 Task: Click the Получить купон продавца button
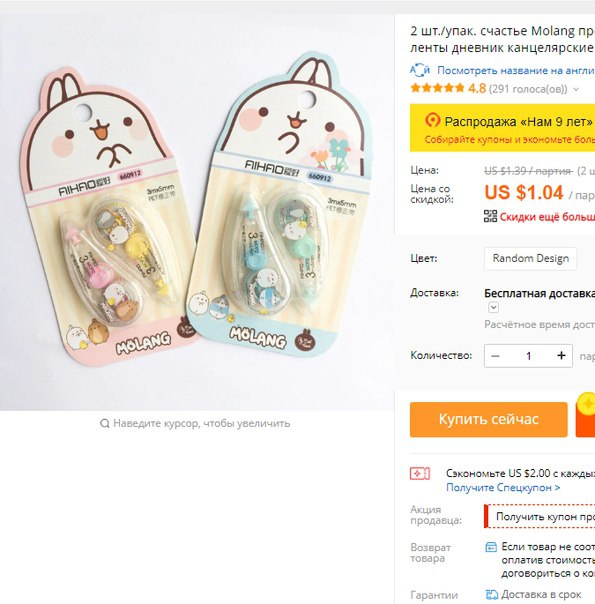(540, 516)
